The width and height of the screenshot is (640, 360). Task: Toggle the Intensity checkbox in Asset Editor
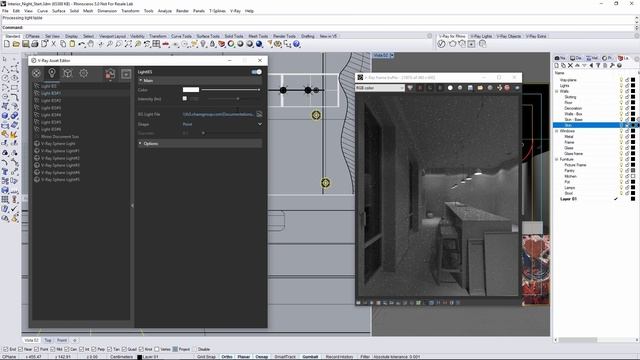coord(184,98)
